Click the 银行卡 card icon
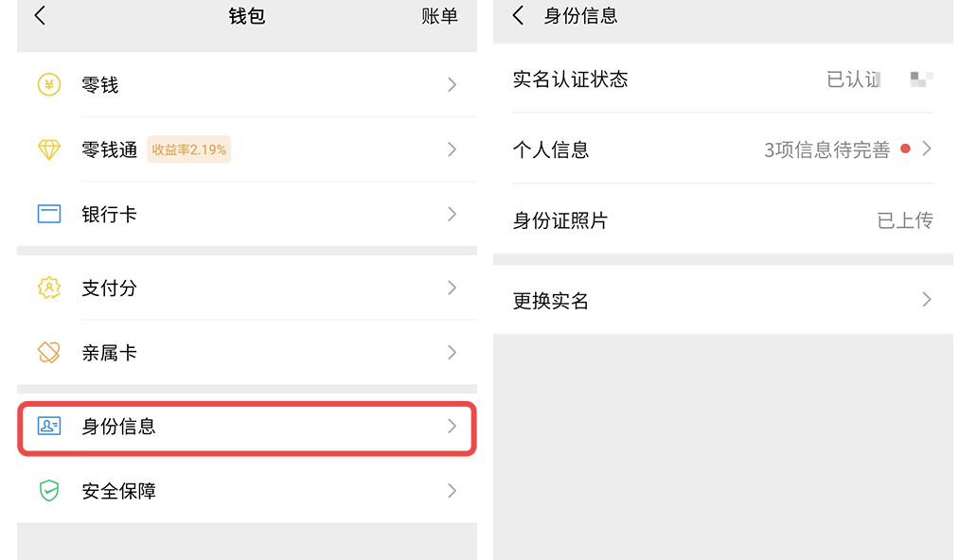The height and width of the screenshot is (560, 977). point(48,214)
